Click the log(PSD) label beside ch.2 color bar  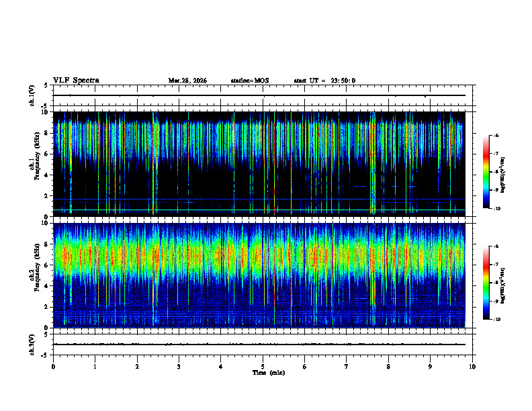pos(503,285)
